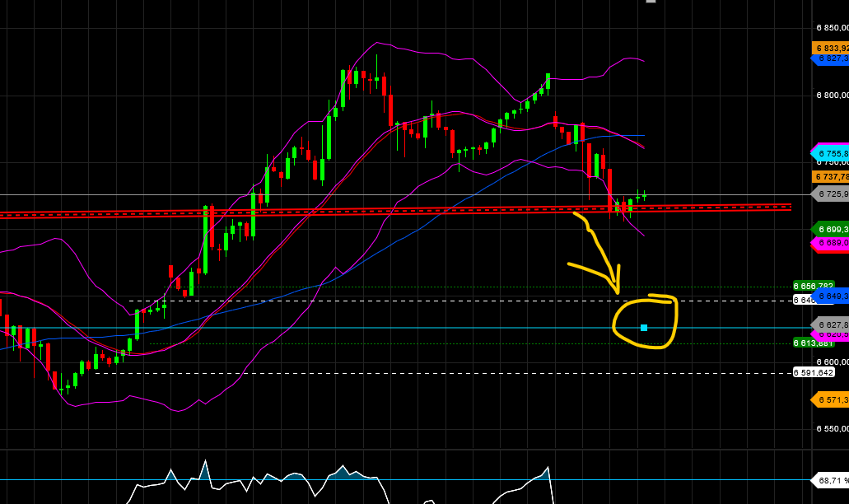Click the gray 6 627,8 price tag
Viewport: 849px width, 504px height.
pyautogui.click(x=830, y=324)
